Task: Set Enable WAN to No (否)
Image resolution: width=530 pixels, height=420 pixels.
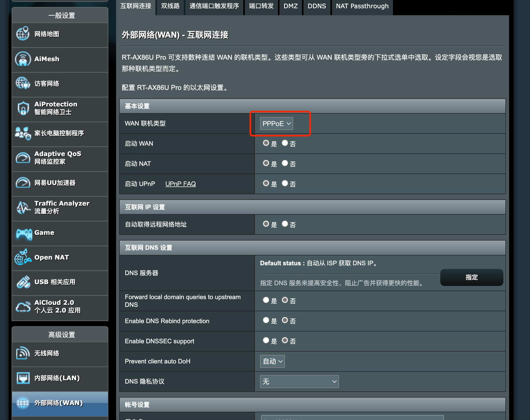Action: (x=285, y=143)
